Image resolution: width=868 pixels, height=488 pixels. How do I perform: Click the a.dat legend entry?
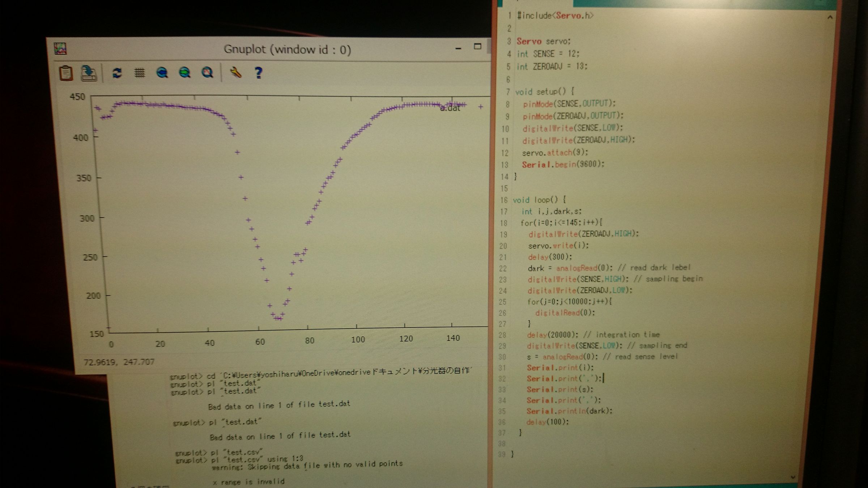(449, 108)
